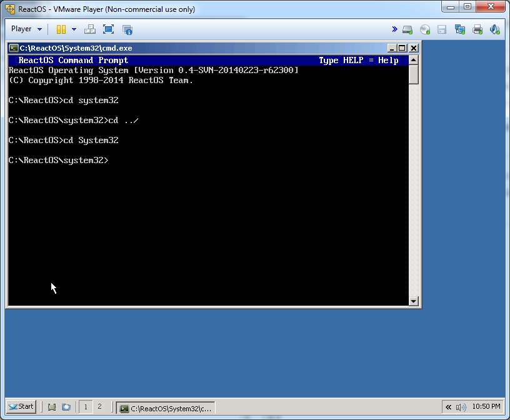Minimize the cmd.exe window
Viewport: 510px width, 420px height.
(x=392, y=48)
